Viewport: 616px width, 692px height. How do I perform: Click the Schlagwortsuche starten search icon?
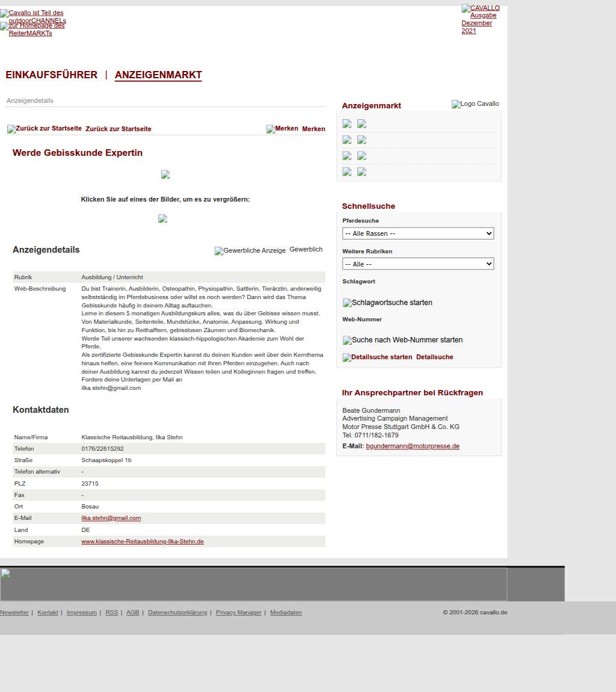[387, 303]
